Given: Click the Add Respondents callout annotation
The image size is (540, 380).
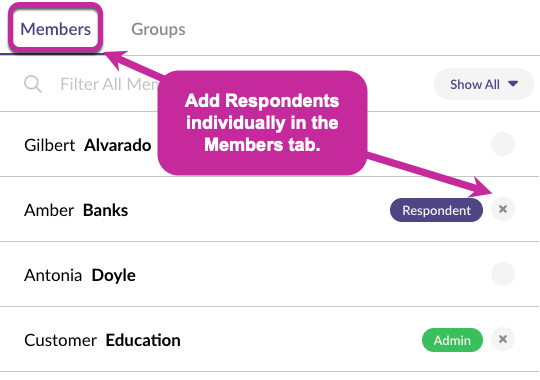Looking at the screenshot, I should point(262,123).
